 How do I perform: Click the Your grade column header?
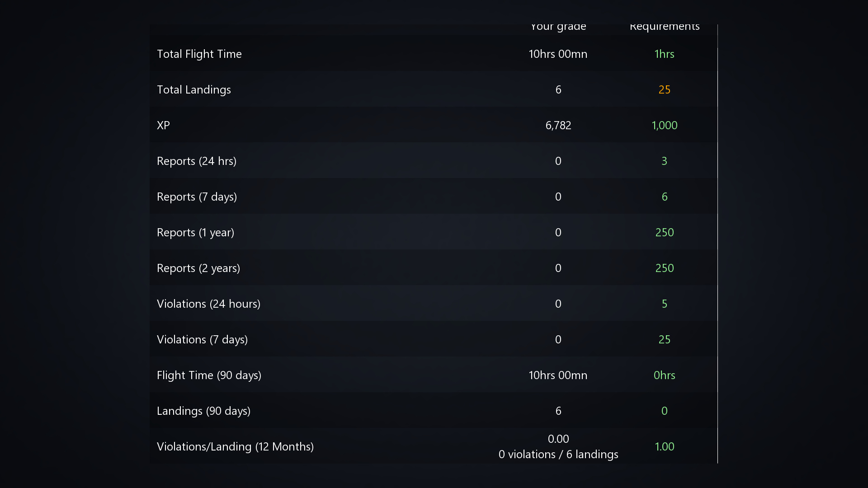pos(558,27)
